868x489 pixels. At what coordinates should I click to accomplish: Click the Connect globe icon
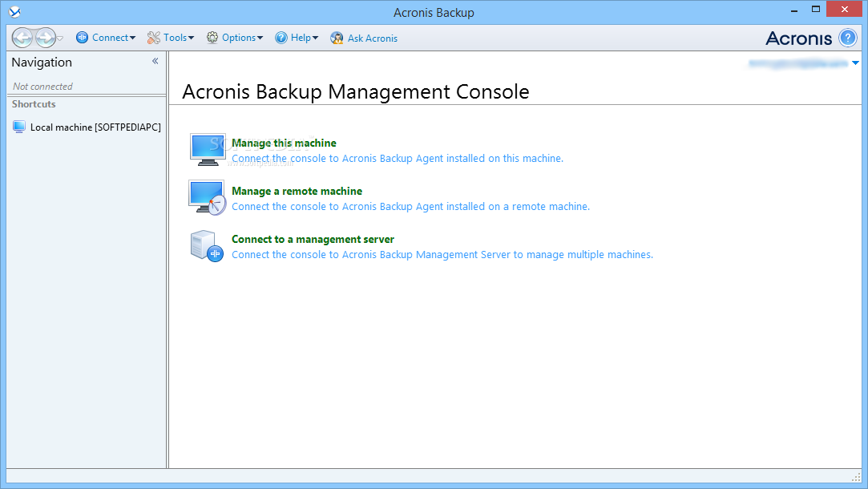pos(82,38)
